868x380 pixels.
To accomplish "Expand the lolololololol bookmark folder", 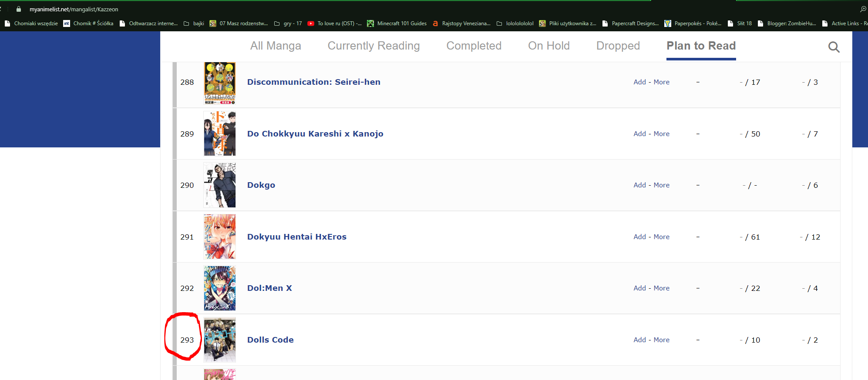I will (x=515, y=23).
